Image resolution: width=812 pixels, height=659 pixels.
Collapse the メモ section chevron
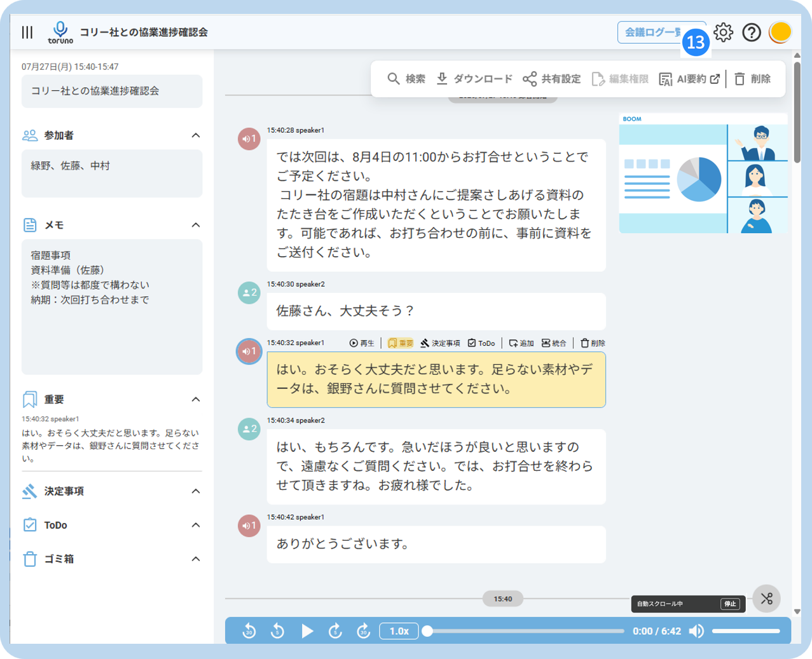click(x=196, y=225)
